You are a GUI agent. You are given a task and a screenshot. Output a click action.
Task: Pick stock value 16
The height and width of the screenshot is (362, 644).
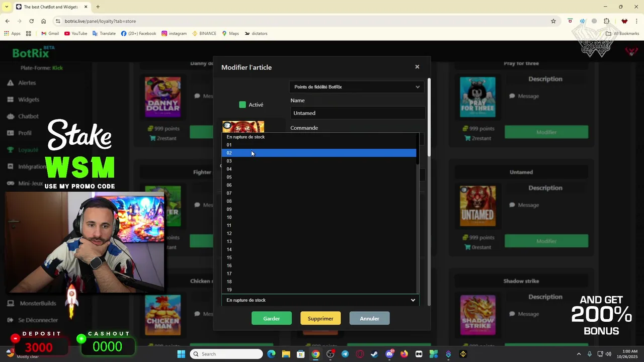319,265
